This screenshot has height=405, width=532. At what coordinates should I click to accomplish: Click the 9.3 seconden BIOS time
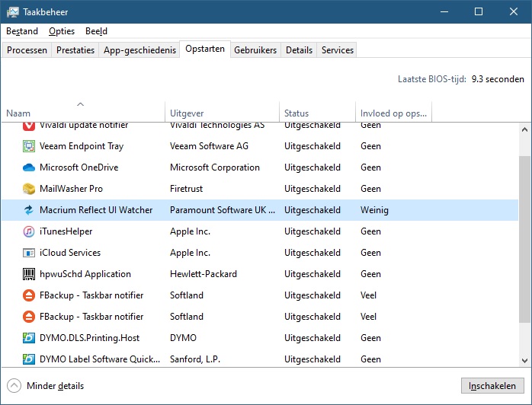(x=498, y=79)
